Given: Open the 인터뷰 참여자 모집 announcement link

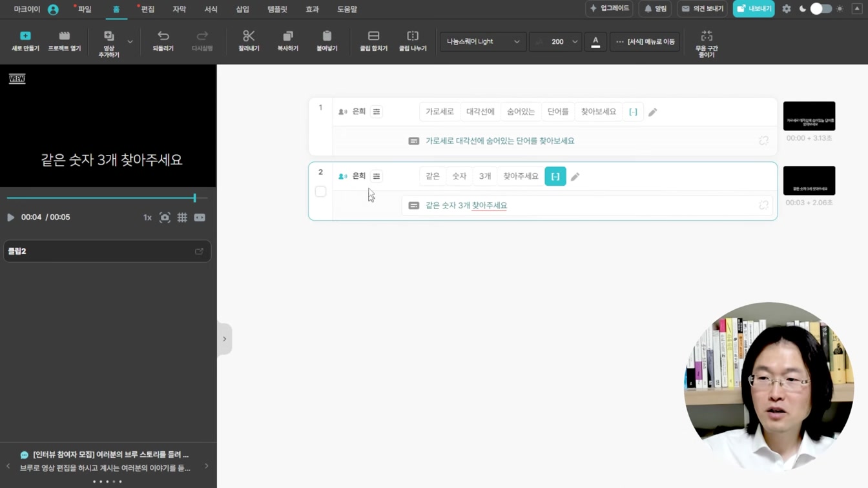Looking at the screenshot, I should click(x=111, y=455).
